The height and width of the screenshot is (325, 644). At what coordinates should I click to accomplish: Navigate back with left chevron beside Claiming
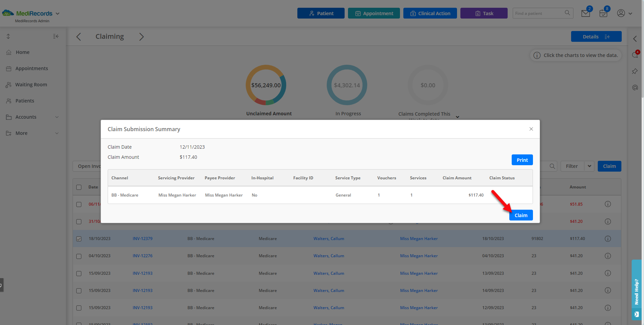click(x=79, y=37)
